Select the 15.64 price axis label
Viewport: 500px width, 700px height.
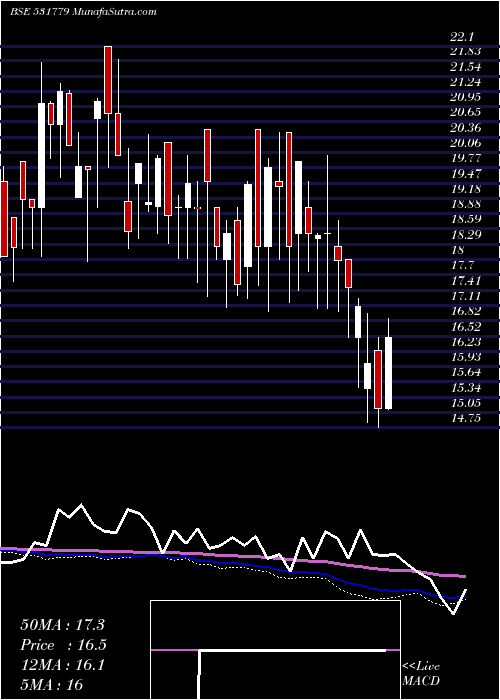point(465,373)
